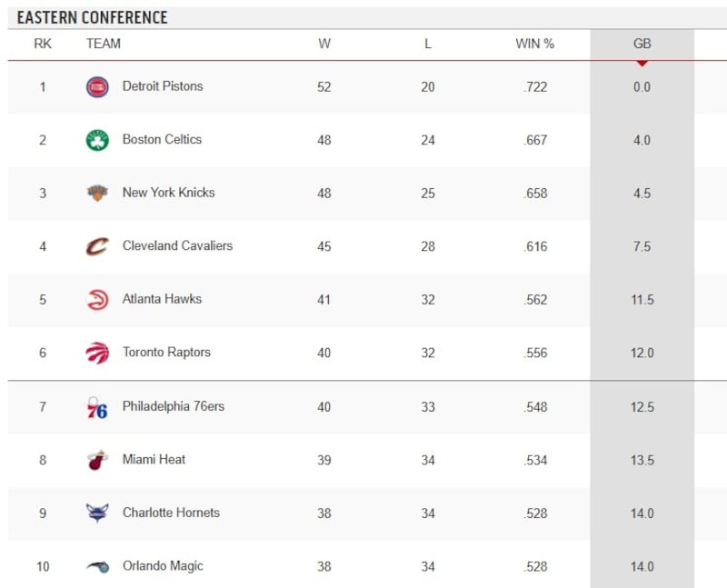This screenshot has width=727, height=588.
Task: Open the Philadelphia 76ers team link
Action: [173, 406]
